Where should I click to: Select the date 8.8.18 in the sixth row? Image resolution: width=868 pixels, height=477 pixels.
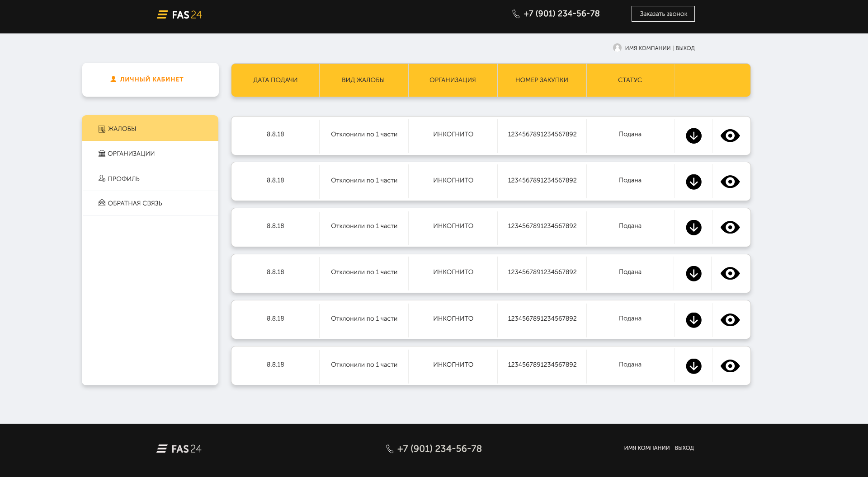[275, 365]
